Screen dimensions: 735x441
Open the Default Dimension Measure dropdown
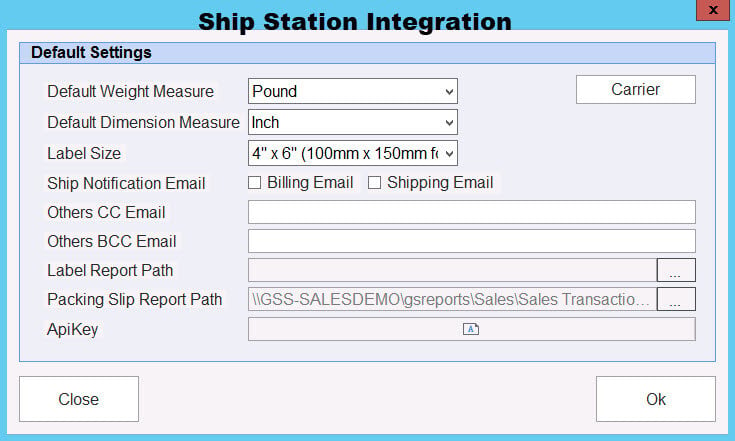[352, 122]
